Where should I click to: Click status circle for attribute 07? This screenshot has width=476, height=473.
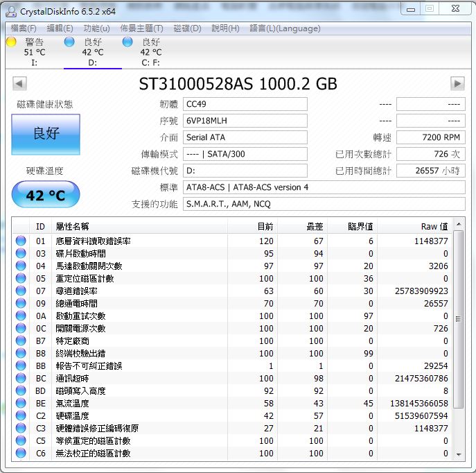[21, 291]
